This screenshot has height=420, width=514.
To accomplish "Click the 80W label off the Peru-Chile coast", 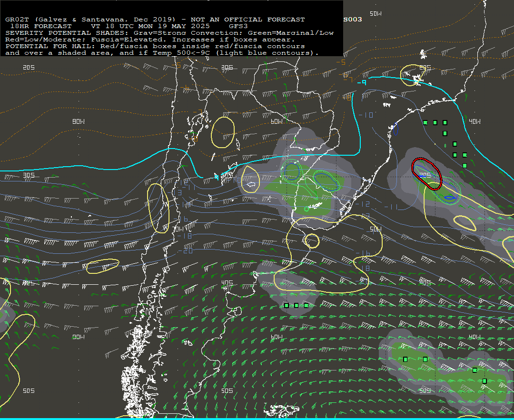I will pyautogui.click(x=79, y=121).
